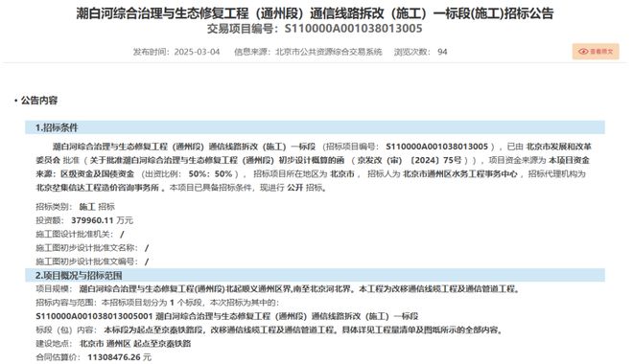Viewport: 633px width, 364px height.
Task: Click the document number 京发改（审）〔2024〕75号
Action: [x=410, y=160]
